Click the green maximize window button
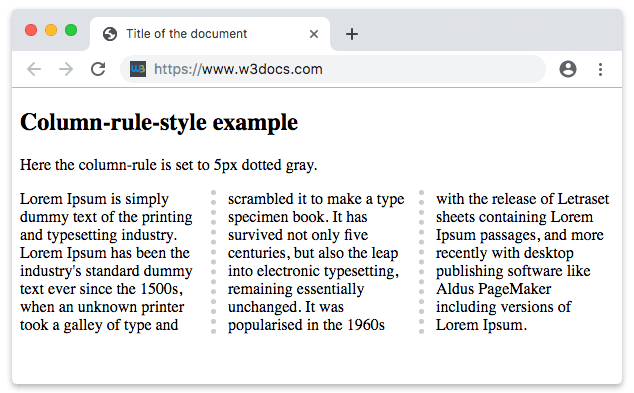 (x=71, y=30)
